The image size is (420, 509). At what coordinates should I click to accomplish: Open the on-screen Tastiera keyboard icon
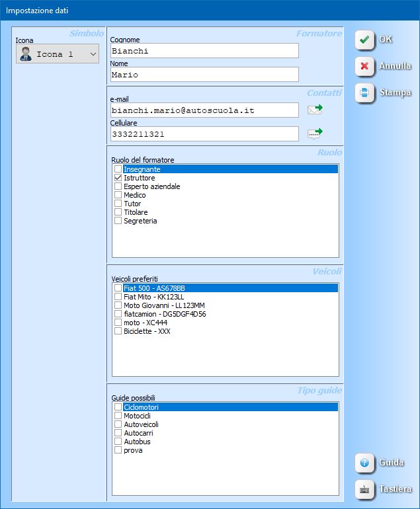pyautogui.click(x=364, y=489)
